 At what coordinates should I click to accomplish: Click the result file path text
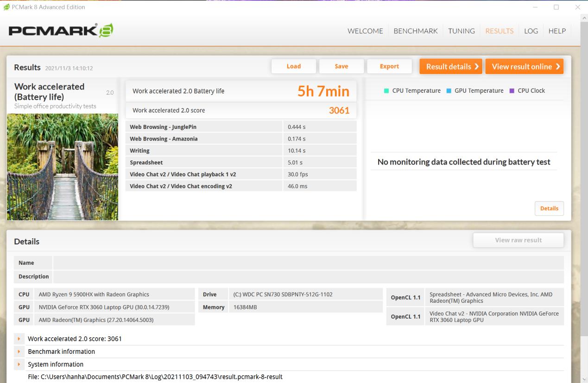(x=155, y=377)
